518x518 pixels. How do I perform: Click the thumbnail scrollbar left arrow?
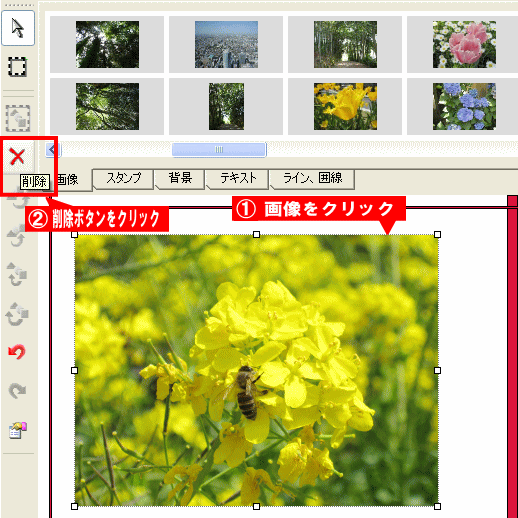(x=53, y=150)
